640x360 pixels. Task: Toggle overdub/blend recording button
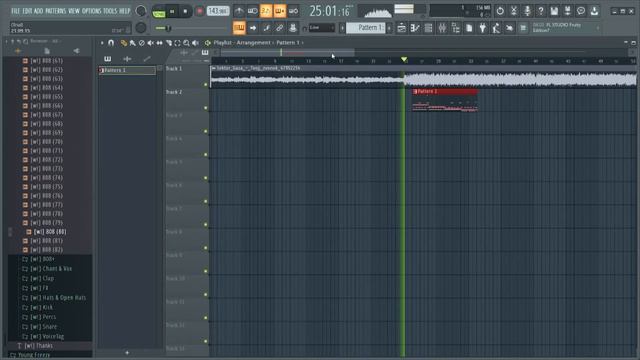(x=280, y=11)
